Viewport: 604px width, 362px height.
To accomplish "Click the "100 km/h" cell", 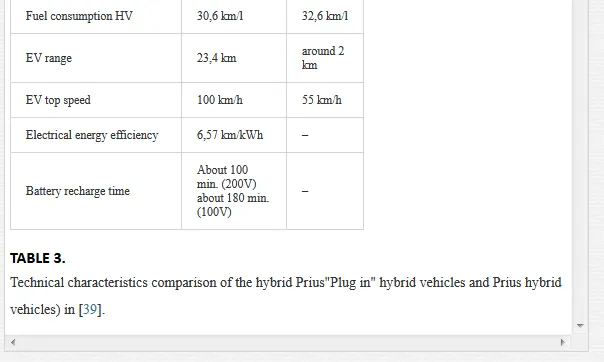I will (x=234, y=100).
